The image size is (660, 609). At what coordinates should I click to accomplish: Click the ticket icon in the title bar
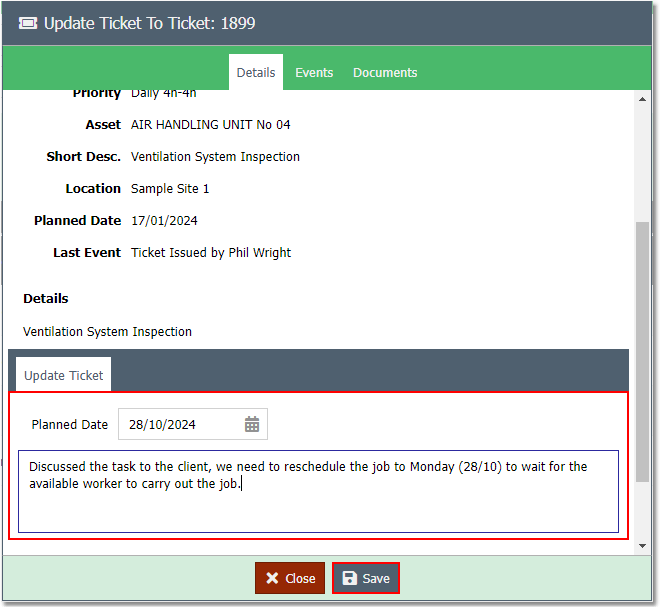point(28,23)
